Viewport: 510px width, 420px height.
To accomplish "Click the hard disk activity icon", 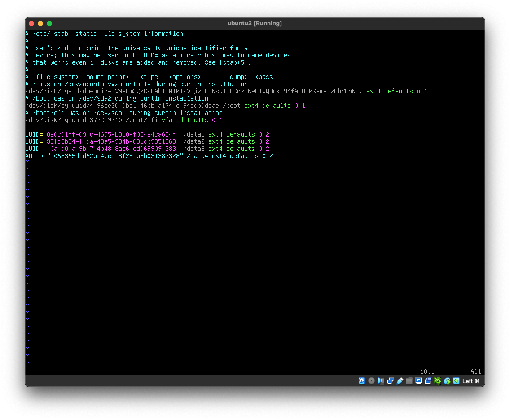I will [362, 380].
